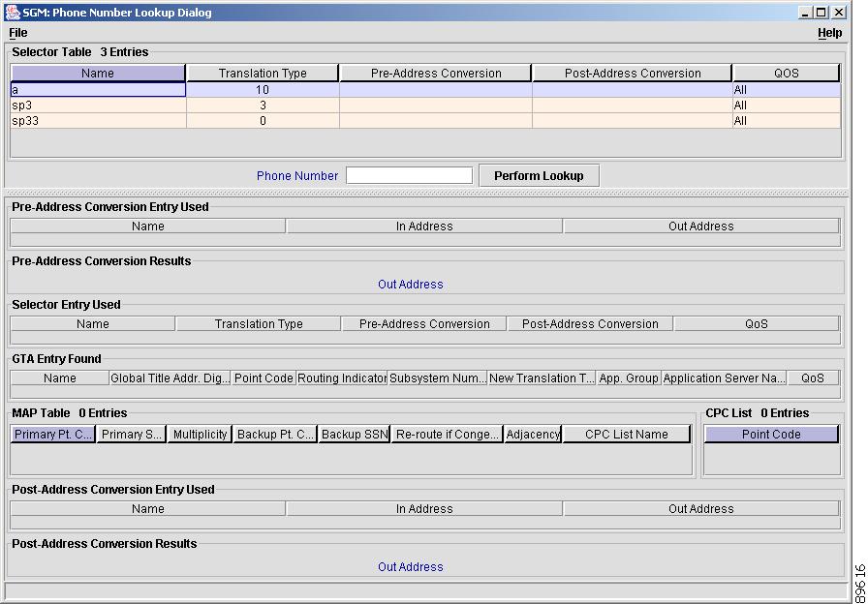Image resolution: width=868 pixels, height=604 pixels.
Task: Open the File menu
Action: pos(18,33)
